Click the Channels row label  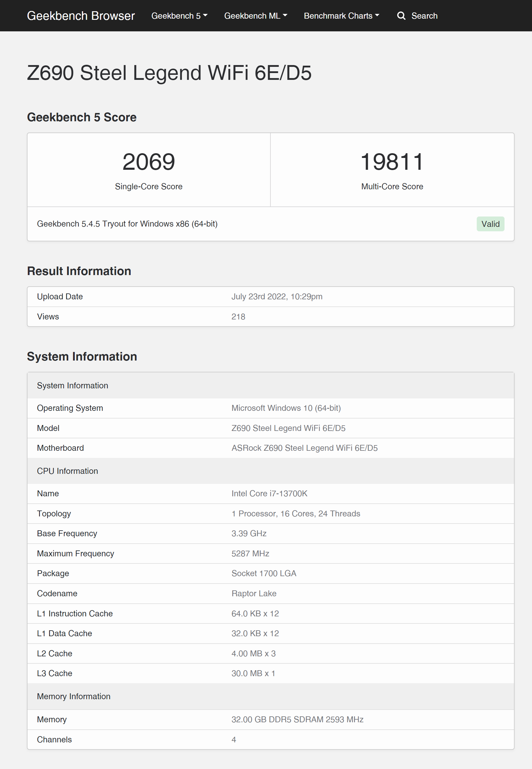pyautogui.click(x=54, y=739)
